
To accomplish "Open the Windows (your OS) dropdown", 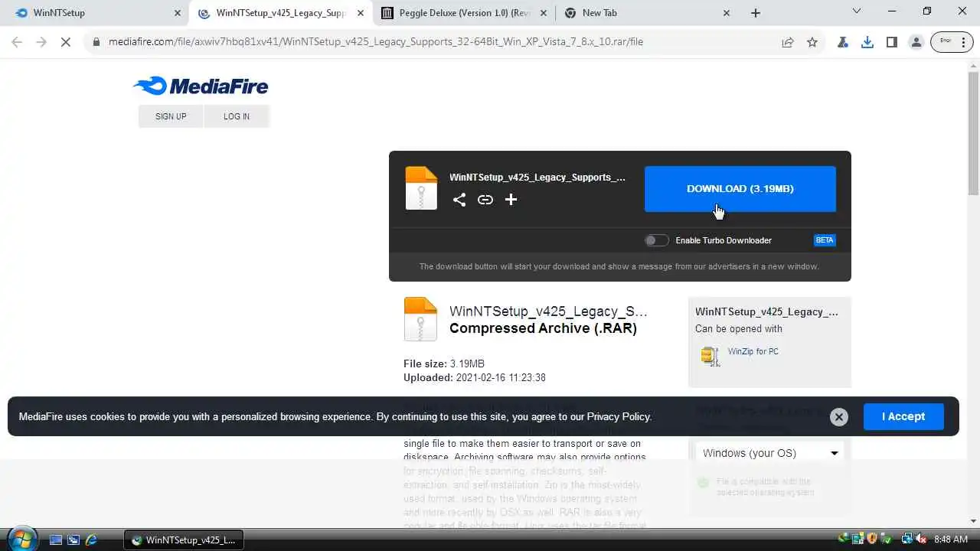I will point(769,453).
